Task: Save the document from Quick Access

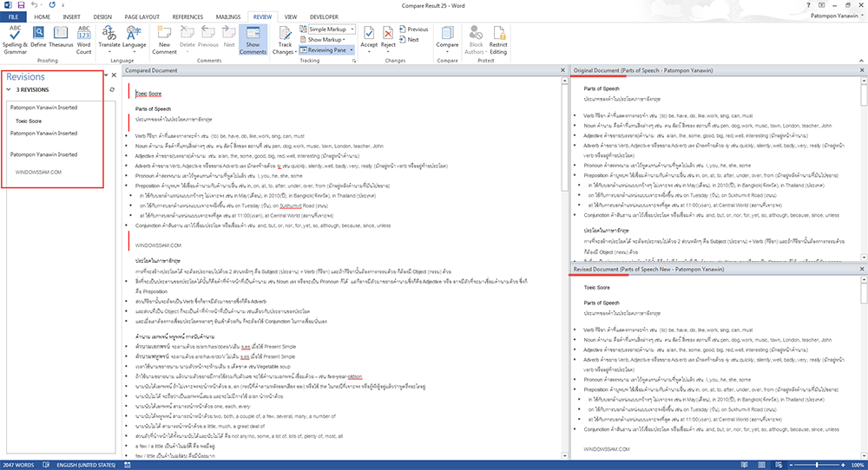Action: click(21, 5)
